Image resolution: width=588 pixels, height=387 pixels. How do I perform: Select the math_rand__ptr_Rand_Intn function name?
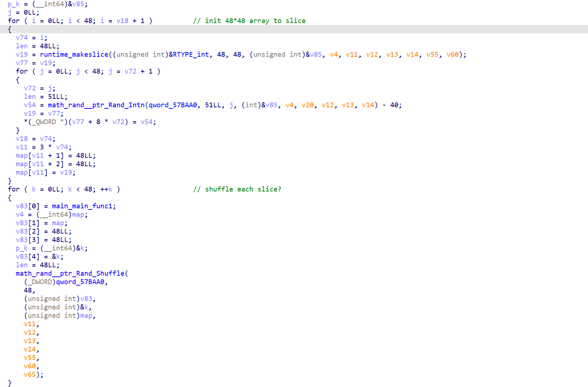[96, 105]
